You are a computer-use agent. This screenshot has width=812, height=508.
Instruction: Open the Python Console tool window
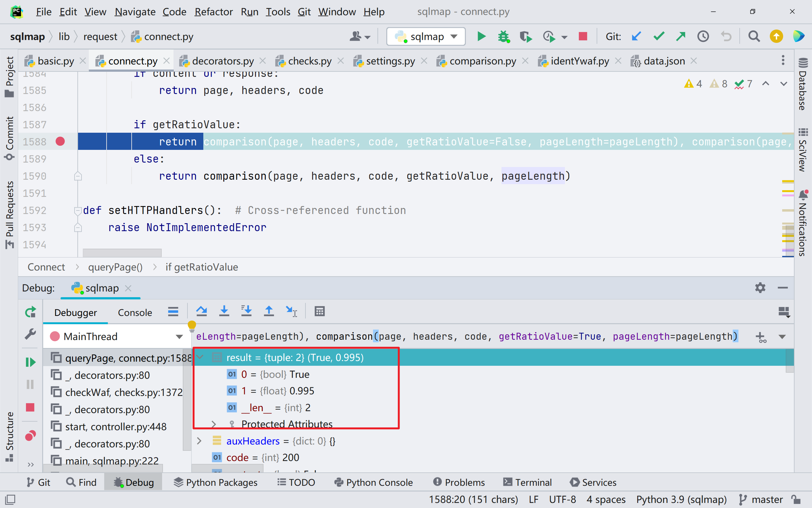(373, 483)
